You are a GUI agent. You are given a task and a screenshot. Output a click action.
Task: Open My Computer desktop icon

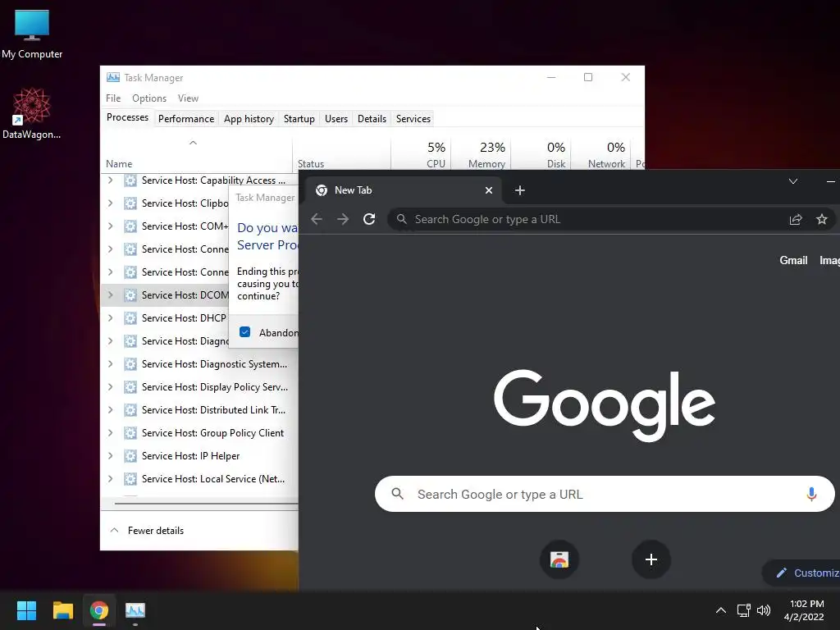[32, 34]
